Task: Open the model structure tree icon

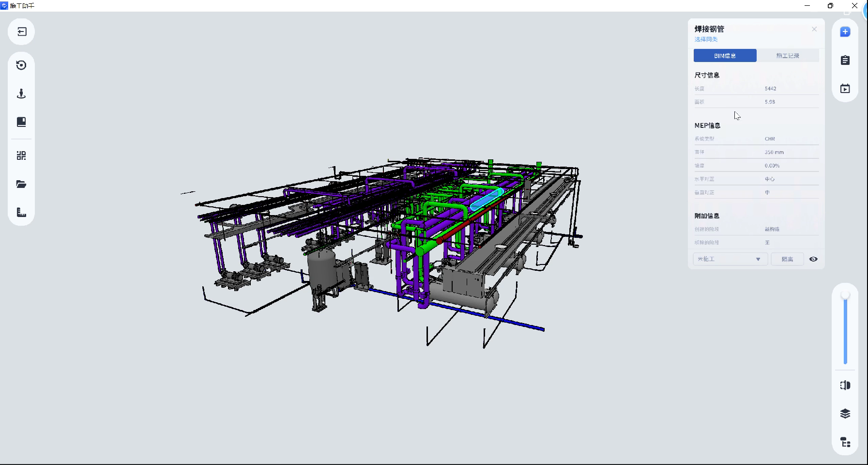Action: tap(846, 442)
